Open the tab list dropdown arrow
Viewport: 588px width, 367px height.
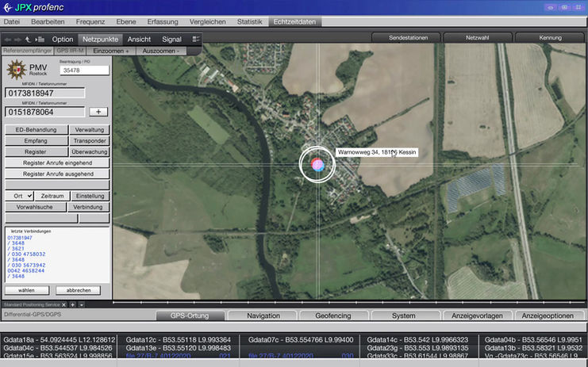coord(82,305)
